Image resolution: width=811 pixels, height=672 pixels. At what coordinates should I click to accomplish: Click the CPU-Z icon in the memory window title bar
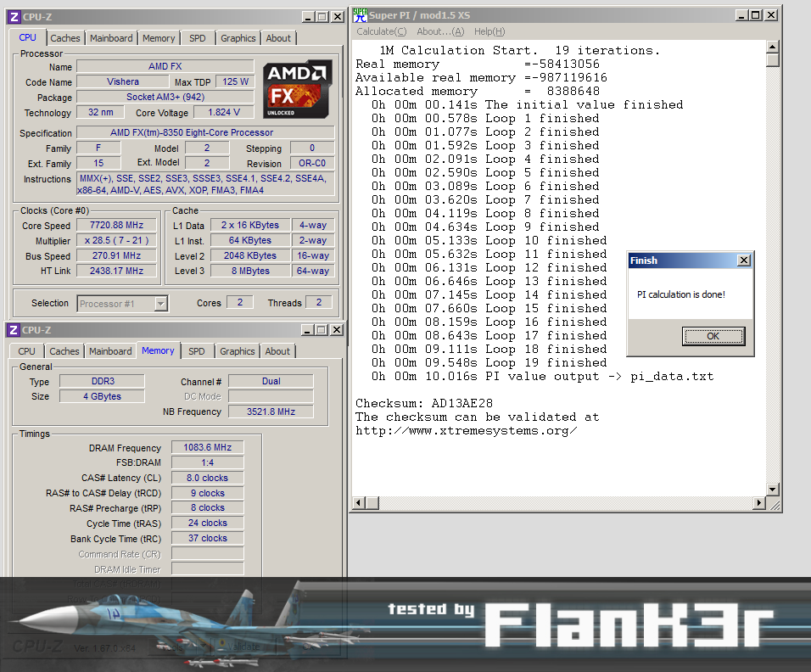coord(14,329)
